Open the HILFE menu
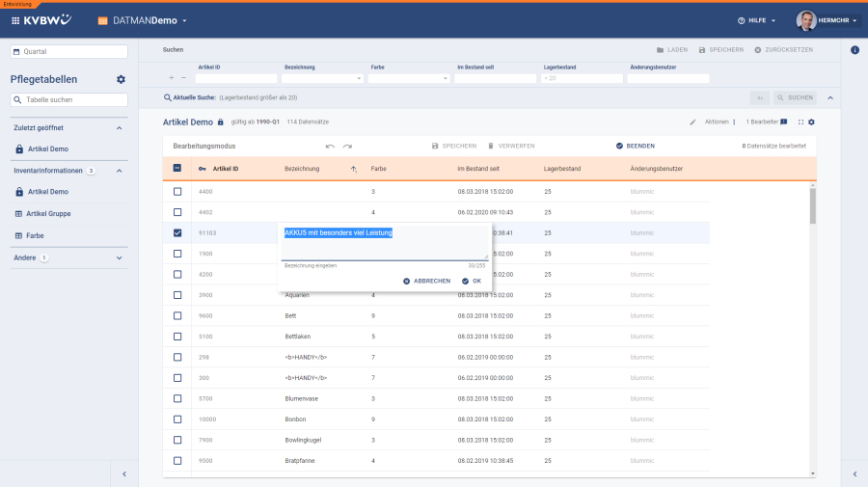The height and width of the screenshot is (487, 868). point(756,20)
